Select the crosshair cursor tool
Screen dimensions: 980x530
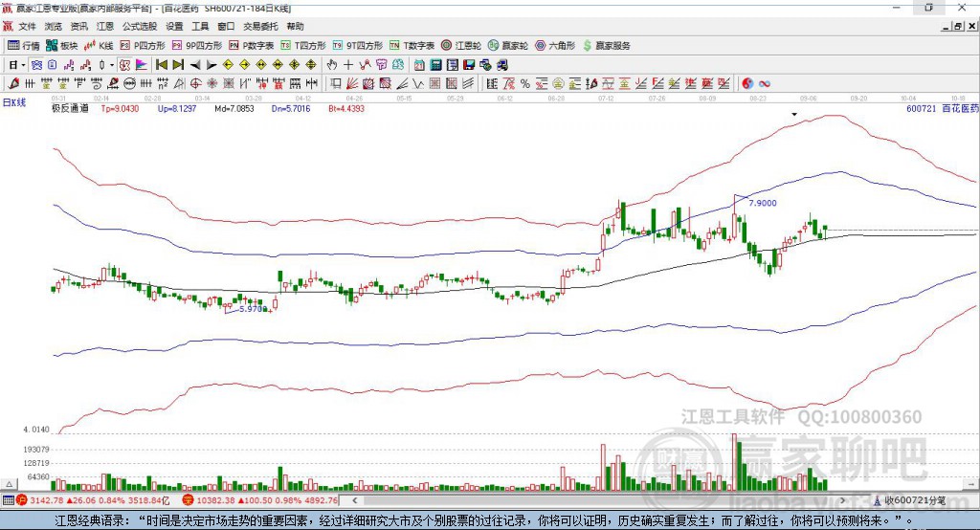[x=348, y=65]
